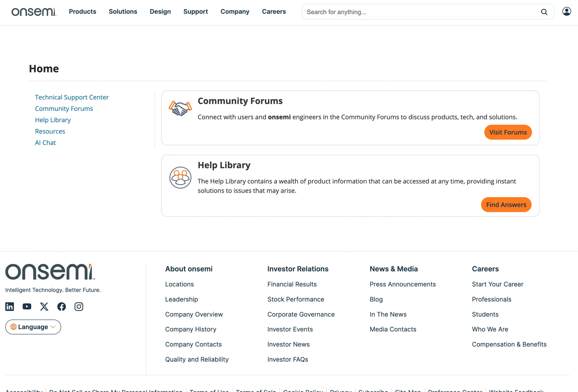The height and width of the screenshot is (392, 578).
Task: Open Financial Results footer link
Action: tap(292, 284)
